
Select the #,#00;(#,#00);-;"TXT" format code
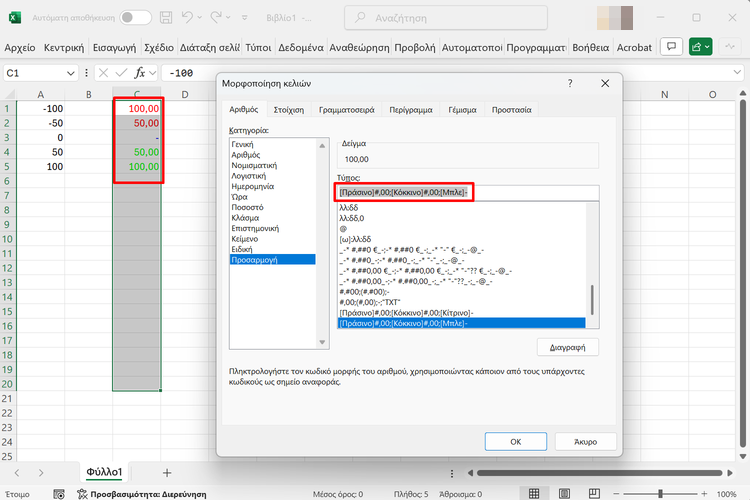coord(462,302)
